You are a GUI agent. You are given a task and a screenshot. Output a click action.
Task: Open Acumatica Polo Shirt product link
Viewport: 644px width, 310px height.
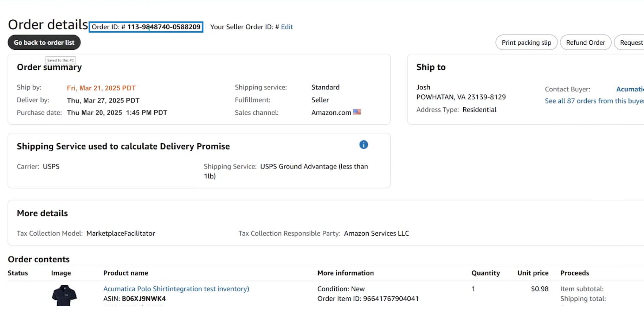[x=176, y=289]
